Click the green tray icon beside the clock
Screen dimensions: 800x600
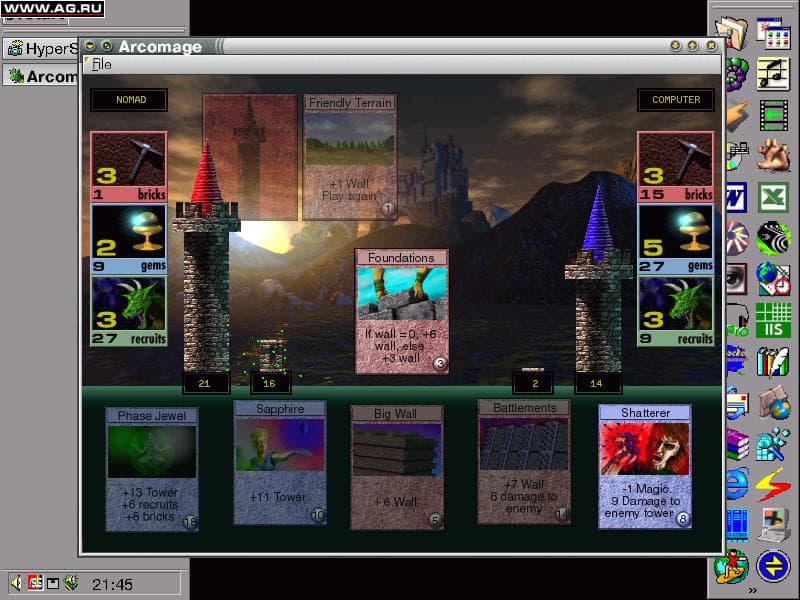click(71, 583)
